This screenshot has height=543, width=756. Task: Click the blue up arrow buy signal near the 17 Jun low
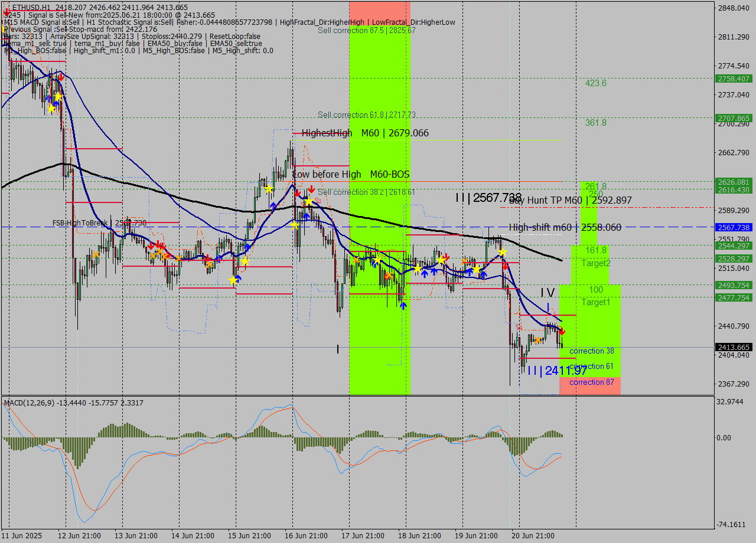(403, 306)
